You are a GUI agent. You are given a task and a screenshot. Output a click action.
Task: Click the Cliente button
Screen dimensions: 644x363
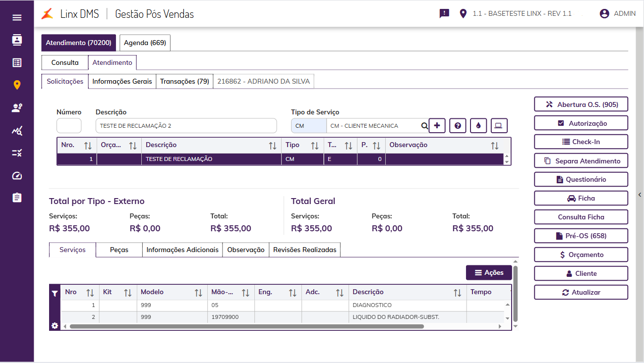click(581, 273)
